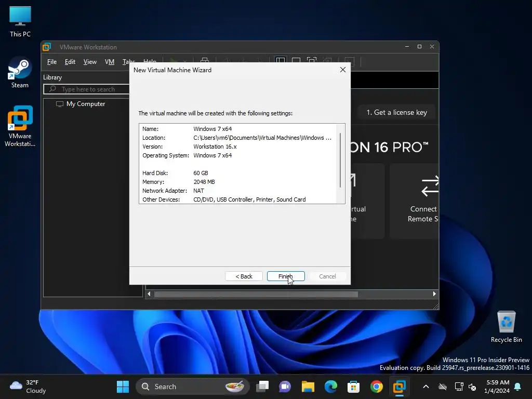Click the horizontal scrollbar in VMware home tab
The image size is (532, 399).
[256, 294]
